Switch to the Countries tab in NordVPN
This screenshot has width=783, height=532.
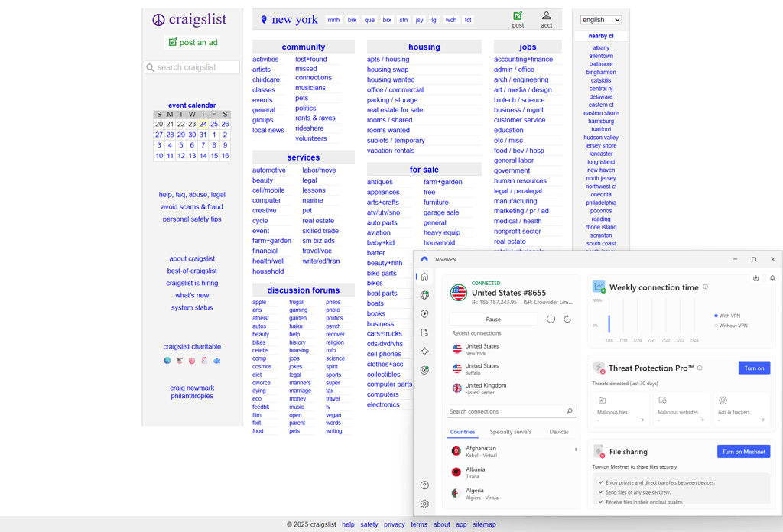[x=463, y=432]
